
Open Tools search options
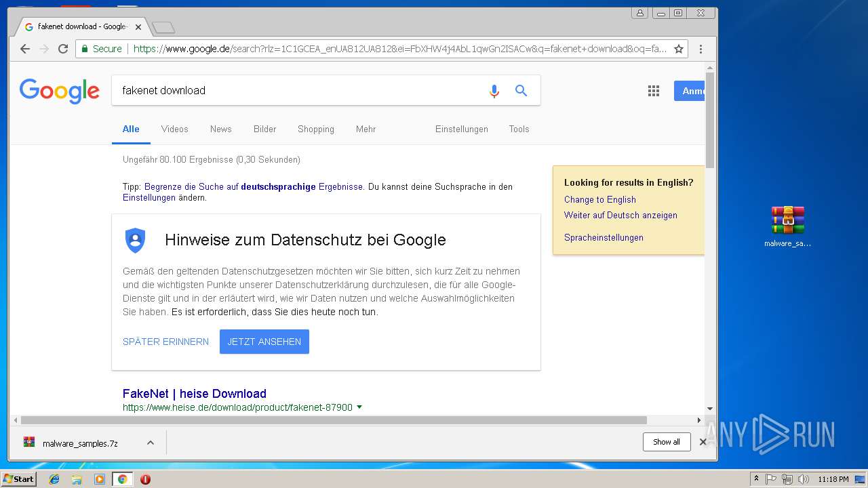[x=519, y=129]
